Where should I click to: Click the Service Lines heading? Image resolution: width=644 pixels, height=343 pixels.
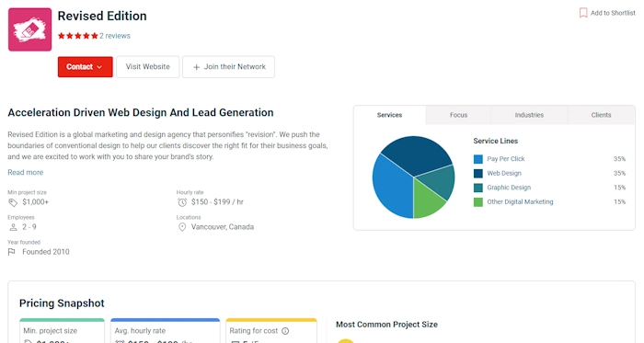[x=495, y=141]
